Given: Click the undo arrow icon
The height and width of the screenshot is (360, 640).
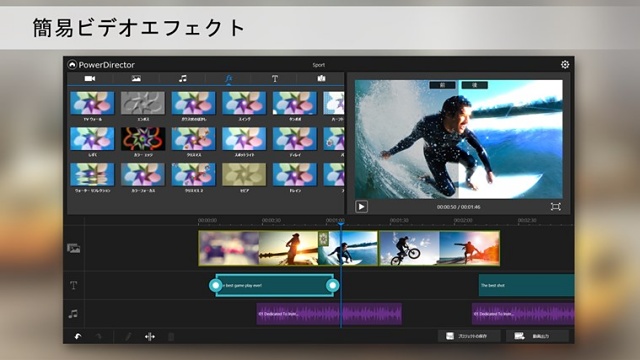Looking at the screenshot, I should (x=78, y=336).
